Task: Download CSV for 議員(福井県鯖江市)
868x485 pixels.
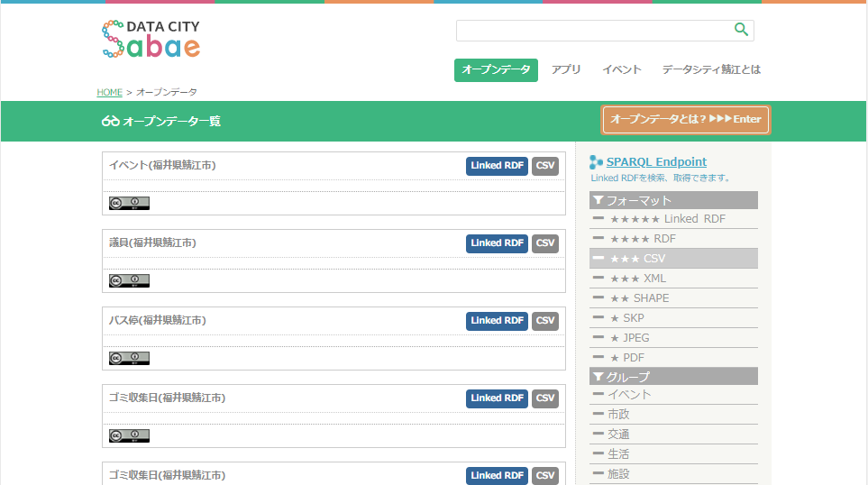Action: (544, 243)
